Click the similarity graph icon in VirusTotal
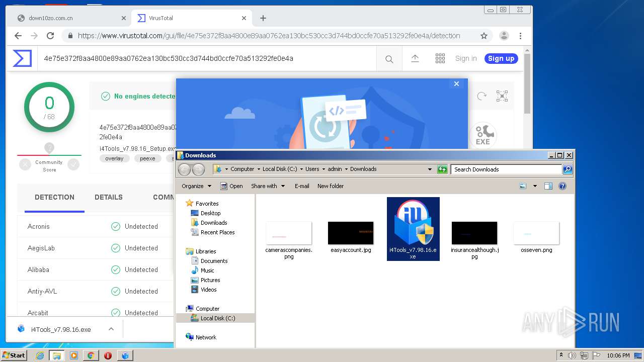The height and width of the screenshot is (362, 644). 502,96
